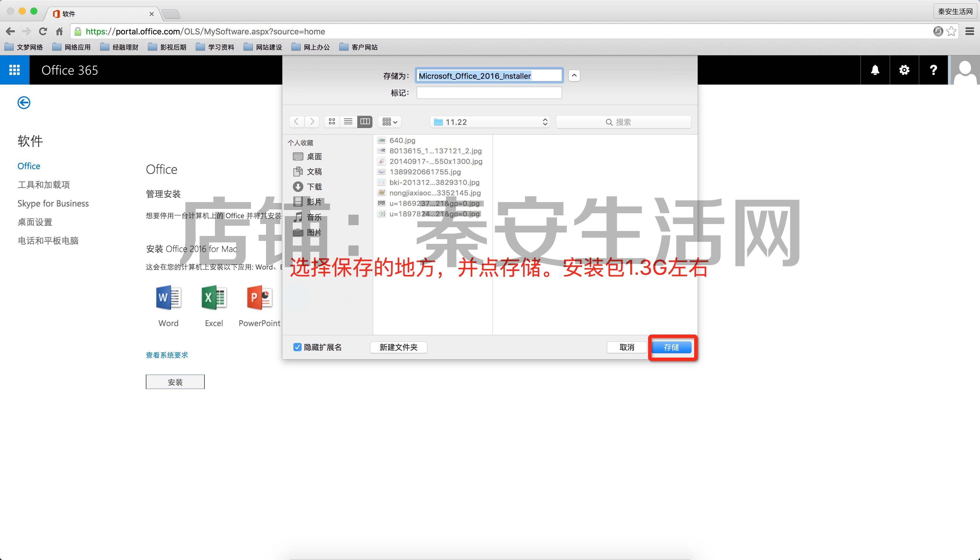The height and width of the screenshot is (560, 980).
Task: Switch save dialog to list view
Action: point(348,122)
